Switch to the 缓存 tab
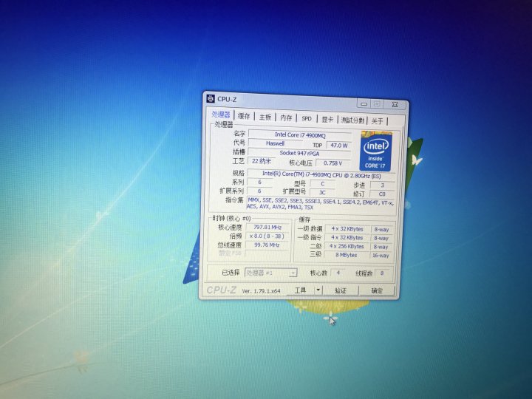Screen dimensions: 532x399 click(244, 116)
